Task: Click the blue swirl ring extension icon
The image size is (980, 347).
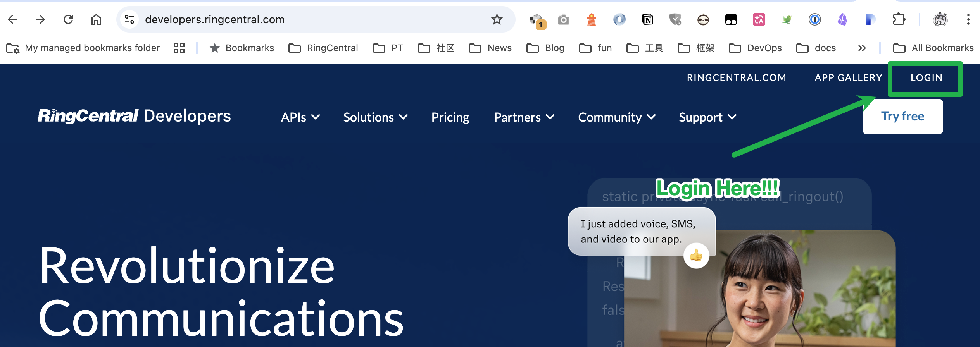Action: (x=619, y=19)
